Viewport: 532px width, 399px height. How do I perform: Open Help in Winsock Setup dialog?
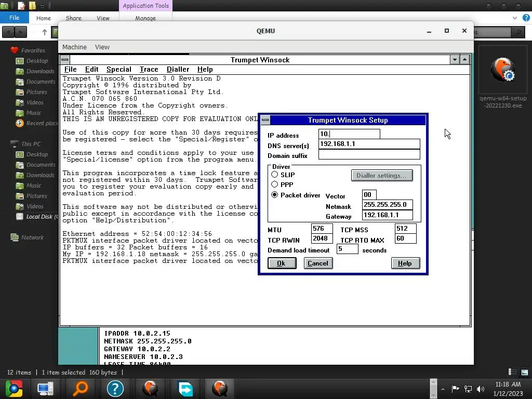tap(405, 263)
